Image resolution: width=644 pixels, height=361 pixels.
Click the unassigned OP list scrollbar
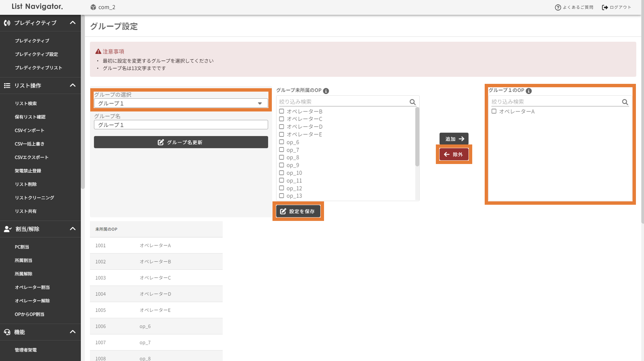pyautogui.click(x=417, y=137)
